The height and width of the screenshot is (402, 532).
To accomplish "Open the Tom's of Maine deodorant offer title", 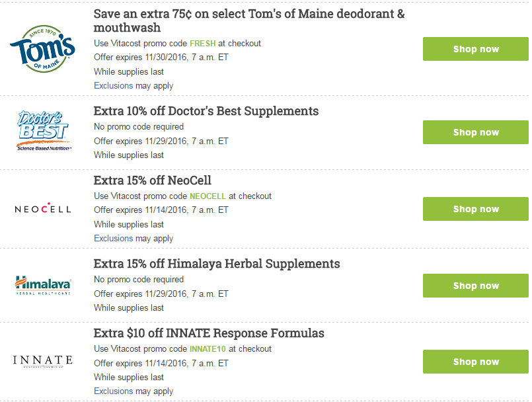I will (x=249, y=20).
